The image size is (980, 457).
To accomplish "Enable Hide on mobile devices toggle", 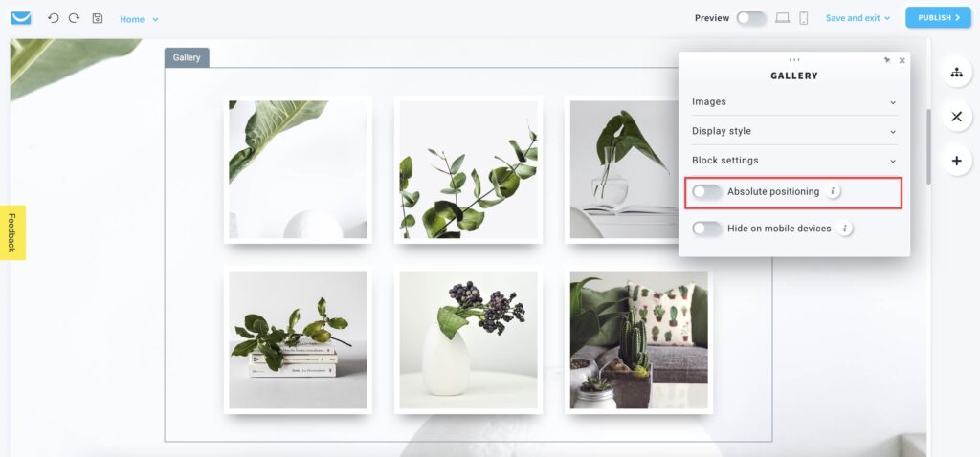I will pyautogui.click(x=707, y=228).
